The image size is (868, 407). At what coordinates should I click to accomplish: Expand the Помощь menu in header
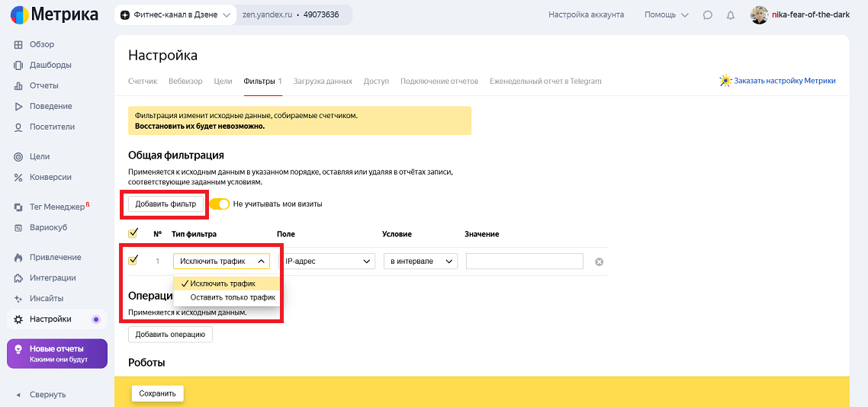pos(666,14)
